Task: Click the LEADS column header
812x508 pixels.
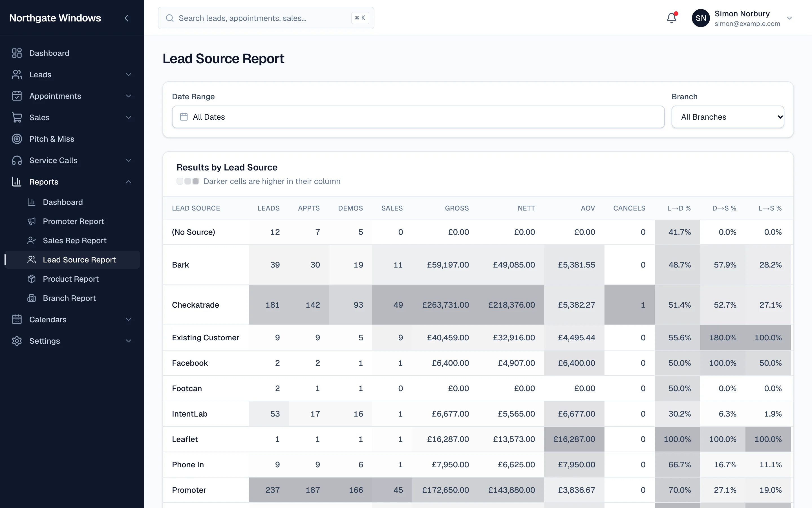Action: click(x=268, y=208)
